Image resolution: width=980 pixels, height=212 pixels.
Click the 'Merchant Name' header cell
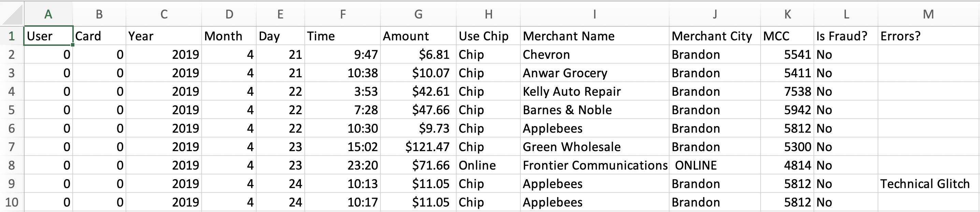click(x=595, y=36)
